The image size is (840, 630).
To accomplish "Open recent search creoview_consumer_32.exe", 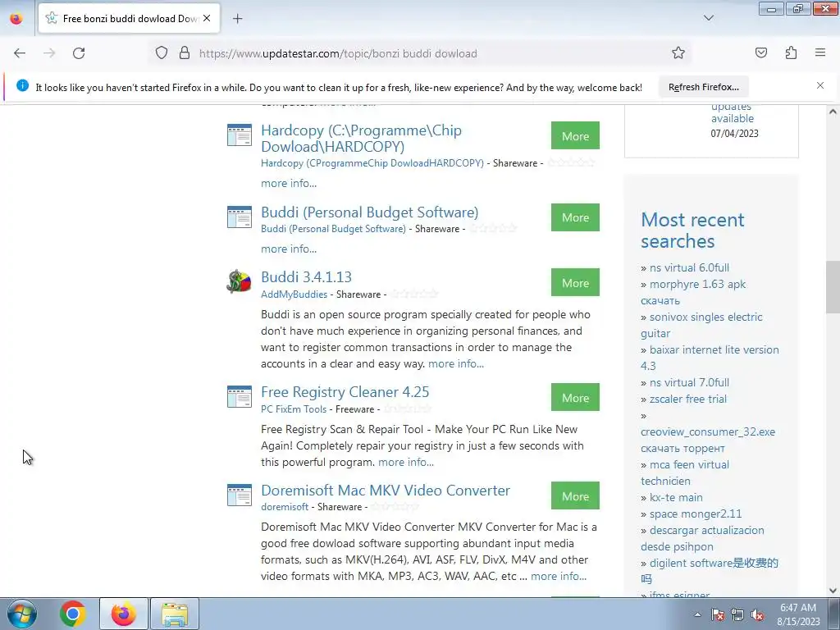I will [708, 440].
